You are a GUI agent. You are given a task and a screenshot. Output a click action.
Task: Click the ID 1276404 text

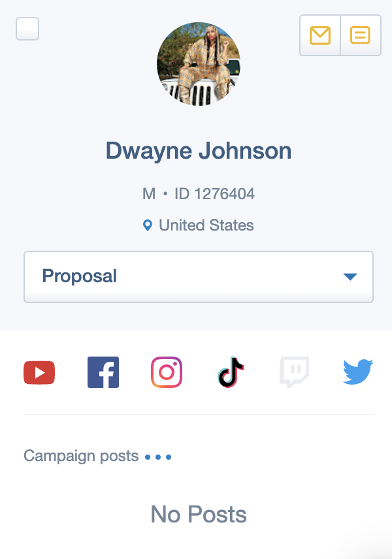214,194
